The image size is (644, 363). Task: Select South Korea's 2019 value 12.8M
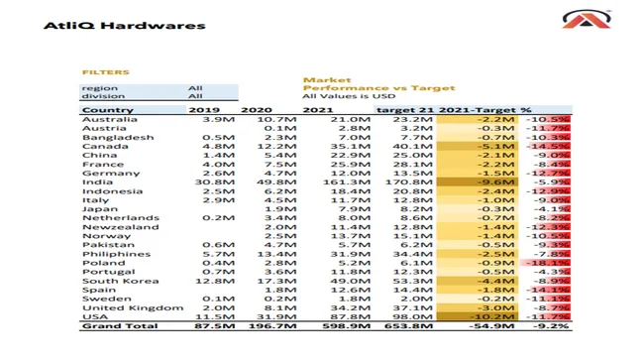click(x=215, y=282)
